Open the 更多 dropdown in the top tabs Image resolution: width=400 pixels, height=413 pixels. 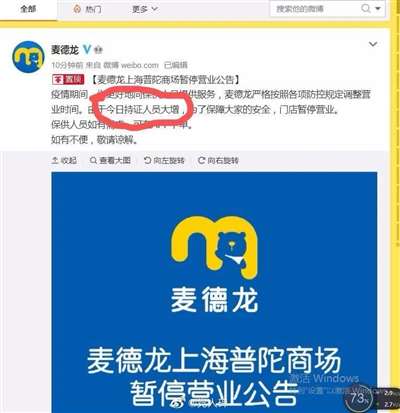point(145,9)
